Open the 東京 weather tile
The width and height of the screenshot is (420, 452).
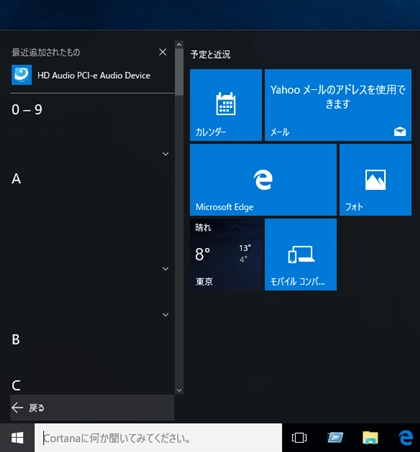[x=226, y=254]
